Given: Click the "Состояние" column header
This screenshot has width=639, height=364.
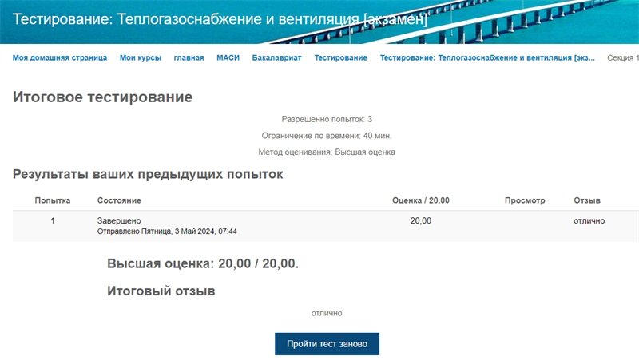Looking at the screenshot, I should tap(119, 200).
